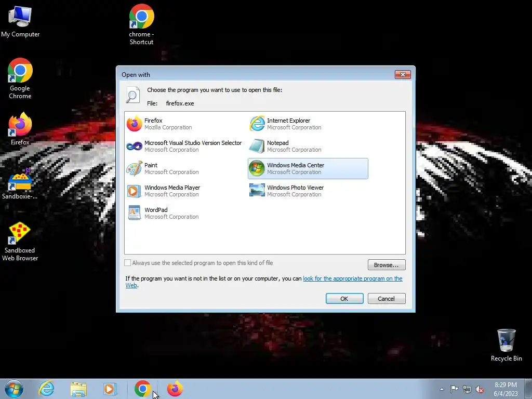
Task: Select Google Chrome desktop icon
Action: tap(20, 79)
